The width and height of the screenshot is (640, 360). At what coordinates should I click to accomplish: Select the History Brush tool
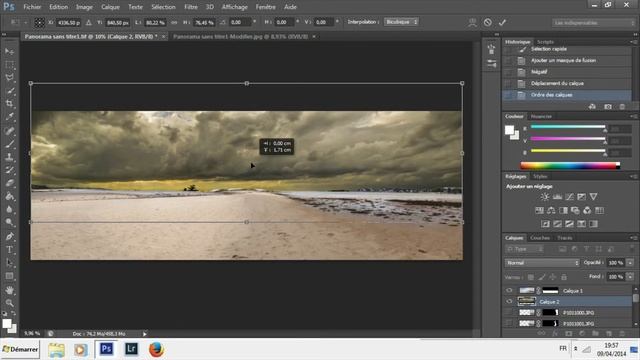(9, 170)
